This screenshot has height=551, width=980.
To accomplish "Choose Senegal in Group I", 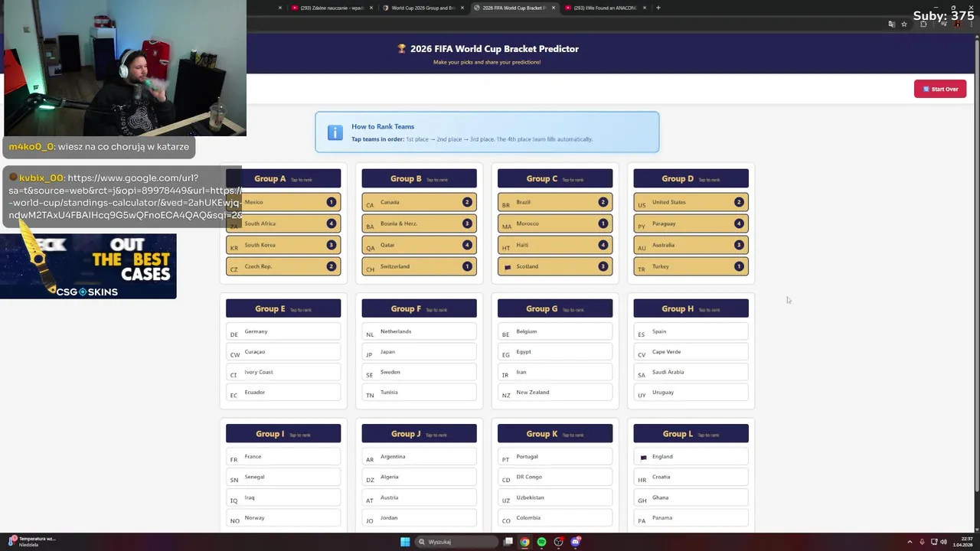I will pos(283,477).
